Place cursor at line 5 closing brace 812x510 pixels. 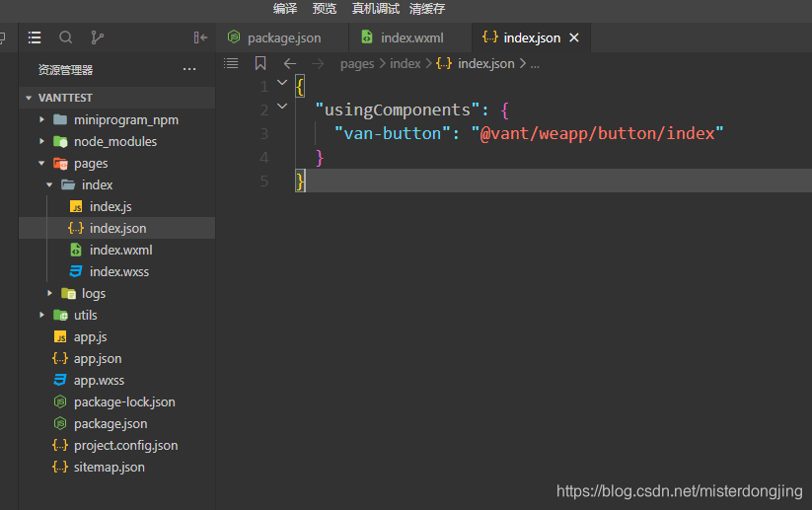300,181
